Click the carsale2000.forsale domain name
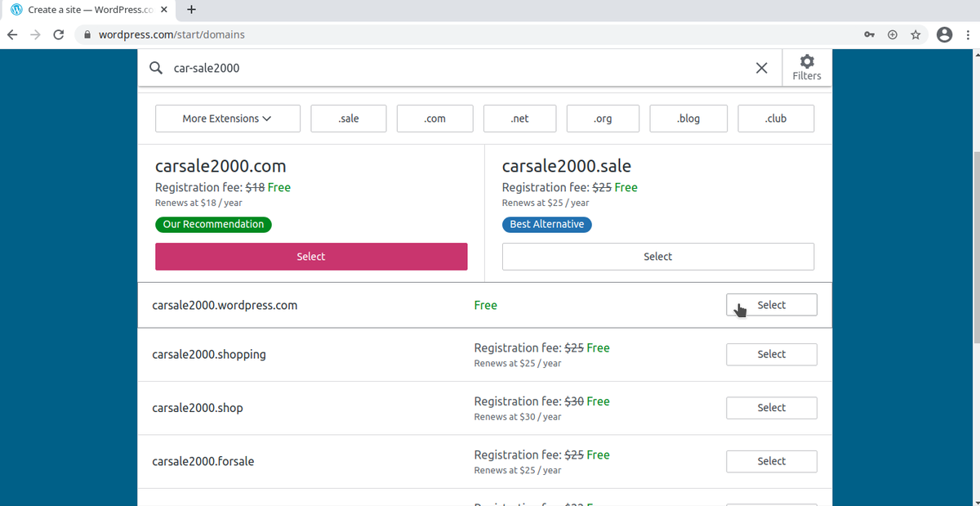 click(203, 461)
